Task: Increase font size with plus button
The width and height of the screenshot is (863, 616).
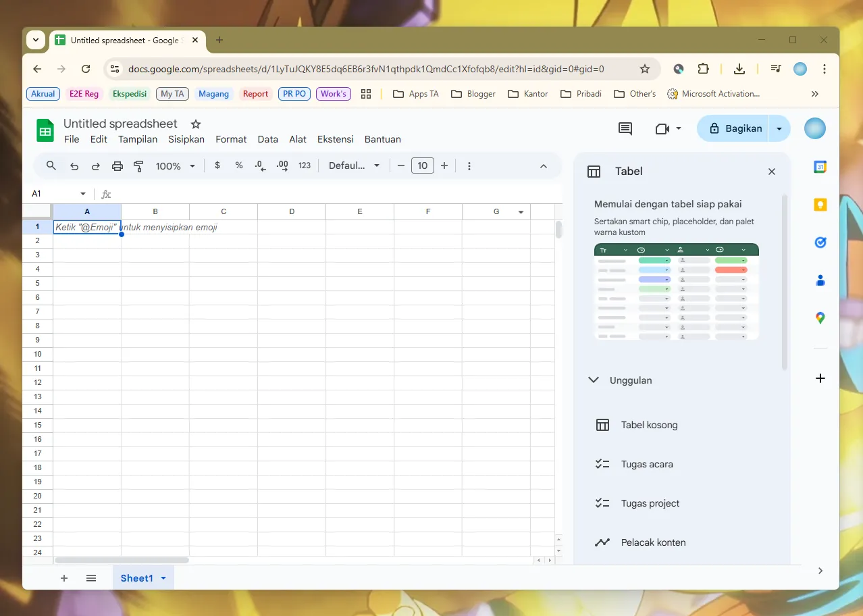Action: [x=444, y=165]
